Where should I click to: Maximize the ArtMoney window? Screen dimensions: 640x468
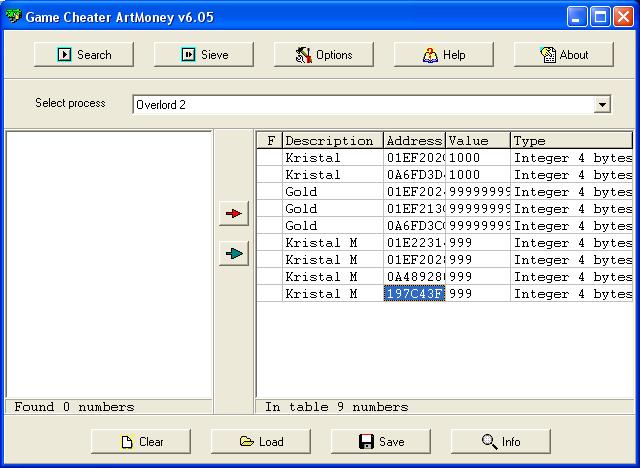tap(600, 17)
